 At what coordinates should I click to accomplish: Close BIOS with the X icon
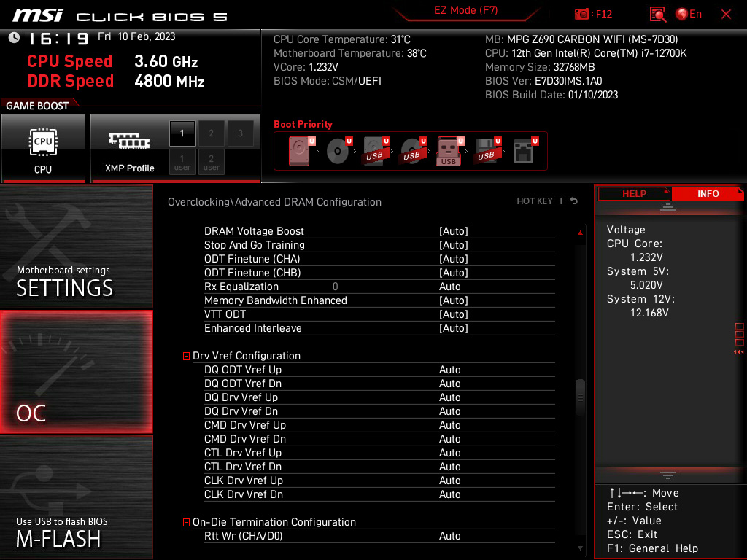(x=726, y=15)
